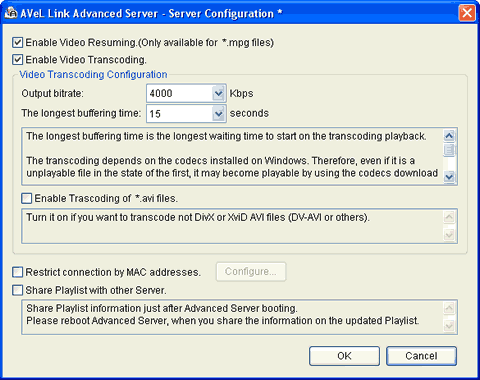Check Restrict connection by MAC addresses
Viewport: 480px width, 380px height.
17,272
